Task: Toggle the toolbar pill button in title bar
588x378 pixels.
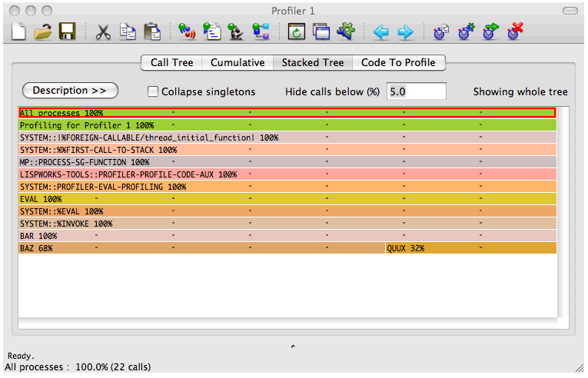Action: (570, 11)
